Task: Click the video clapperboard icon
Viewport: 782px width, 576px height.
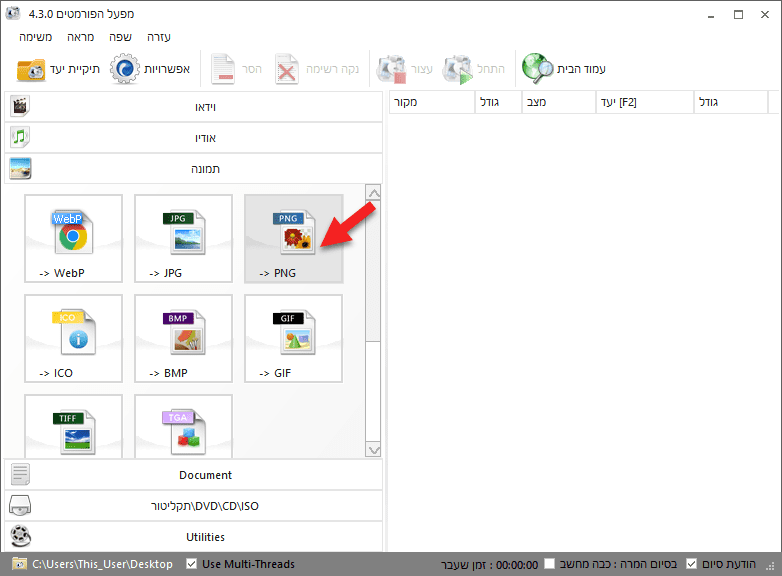Action: coord(20,106)
